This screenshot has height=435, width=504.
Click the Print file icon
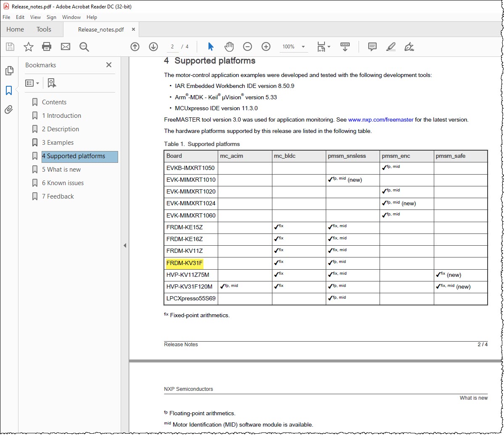47,47
